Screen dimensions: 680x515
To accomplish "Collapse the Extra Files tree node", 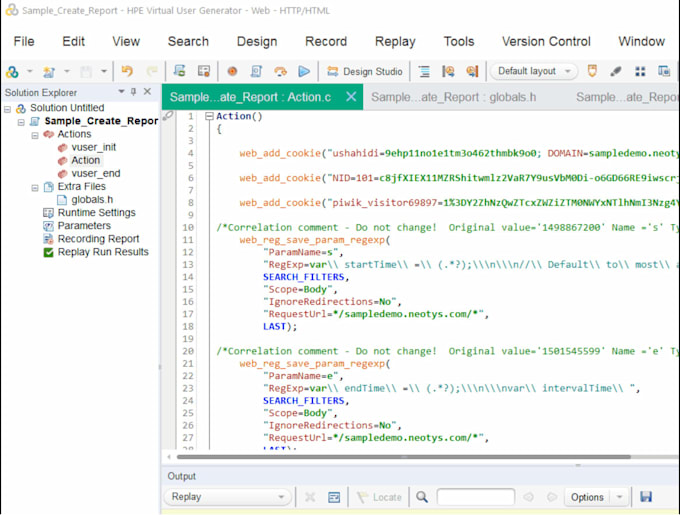I will [x=35, y=187].
